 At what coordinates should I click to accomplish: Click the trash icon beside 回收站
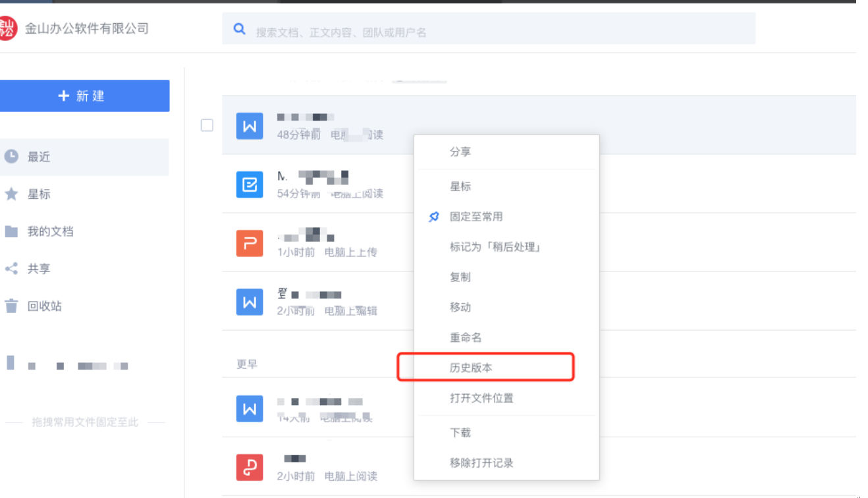click(x=11, y=306)
